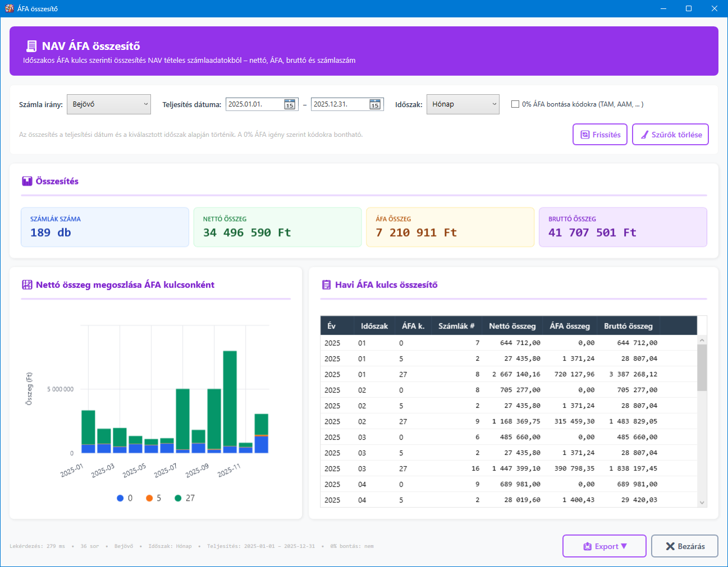Open the Számla irány dropdown
The width and height of the screenshot is (728, 567).
(109, 104)
